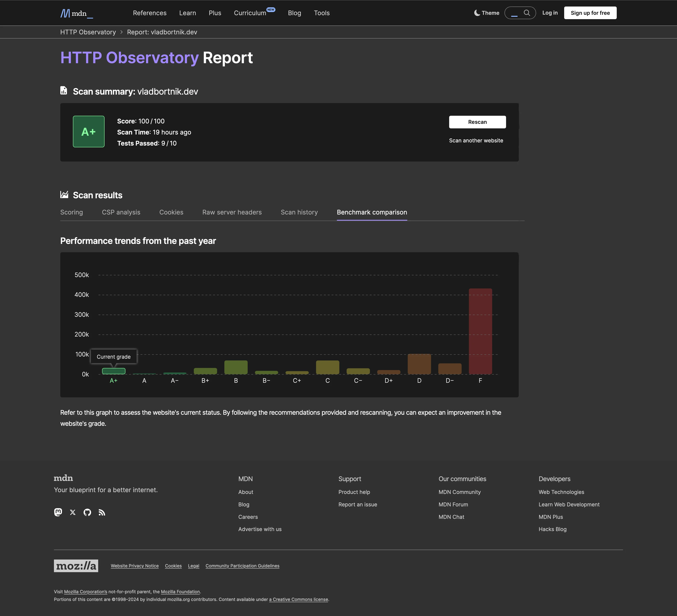Viewport: 677px width, 616px height.
Task: Open the CSP analysis tab
Action: tap(121, 212)
